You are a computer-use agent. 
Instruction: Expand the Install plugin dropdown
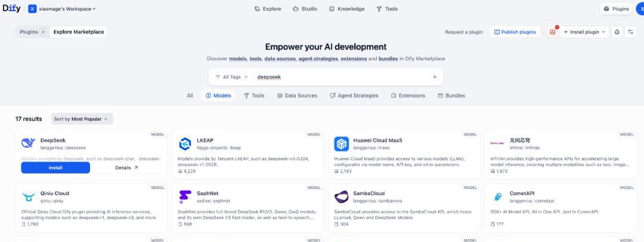[x=584, y=32]
